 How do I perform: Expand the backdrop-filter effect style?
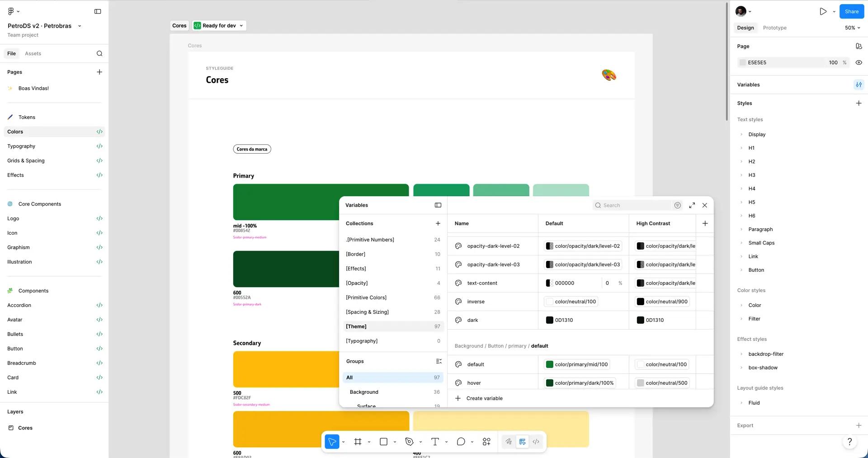coord(741,354)
